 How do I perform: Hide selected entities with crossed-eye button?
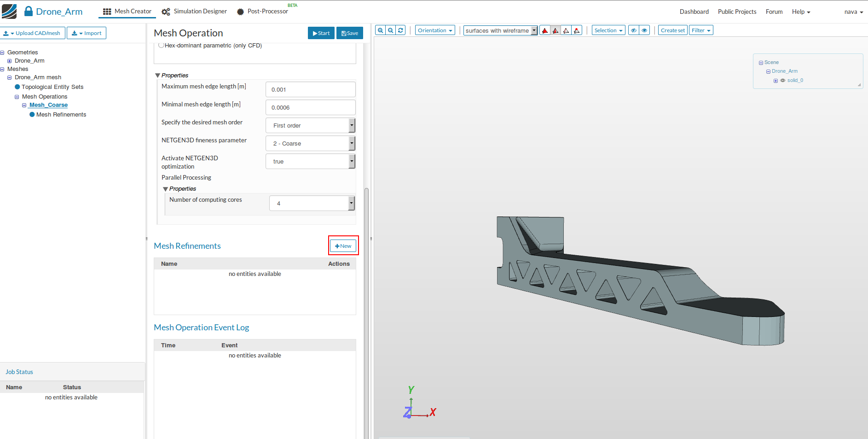634,30
